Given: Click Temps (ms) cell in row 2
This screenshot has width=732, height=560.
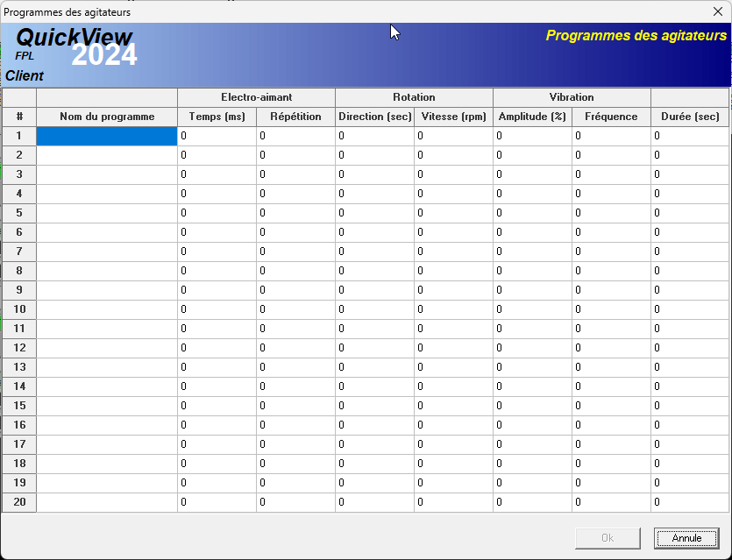Looking at the screenshot, I should [x=217, y=155].
